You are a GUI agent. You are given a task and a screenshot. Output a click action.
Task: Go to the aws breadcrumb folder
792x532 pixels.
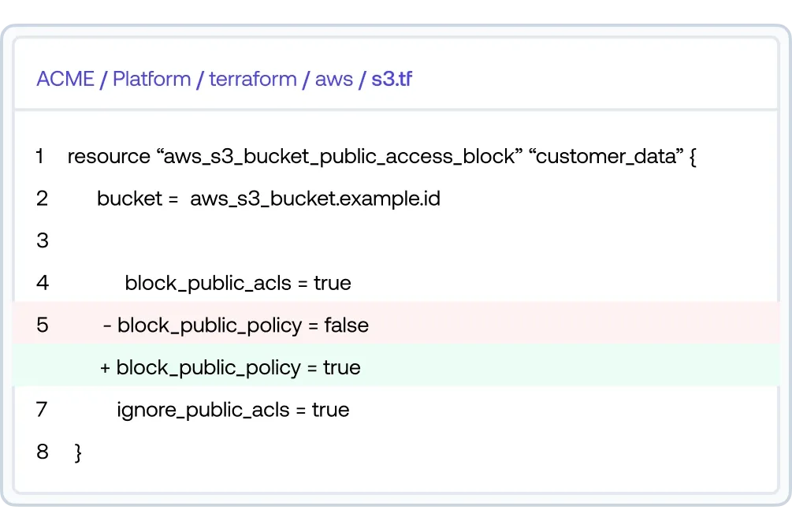[x=334, y=80]
